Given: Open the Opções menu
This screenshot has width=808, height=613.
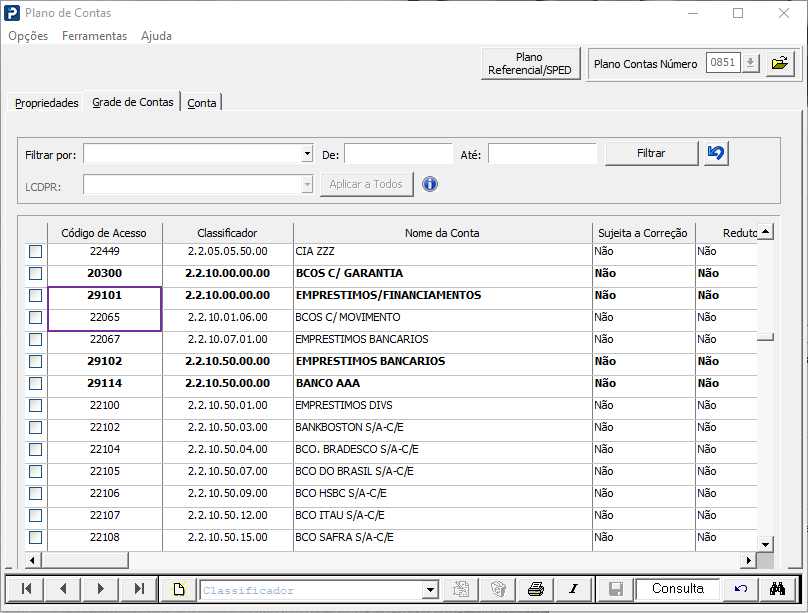Looking at the screenshot, I should [x=28, y=36].
